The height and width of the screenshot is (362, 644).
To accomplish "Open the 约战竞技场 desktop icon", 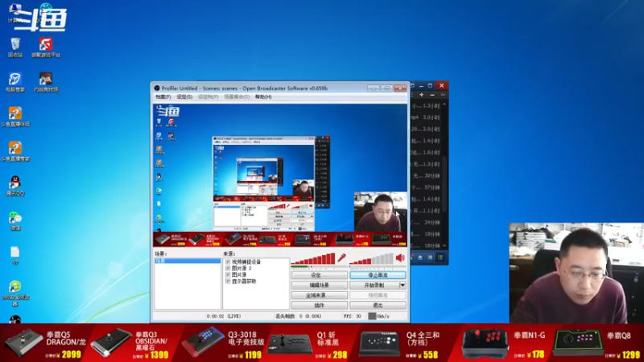I will 46,82.
